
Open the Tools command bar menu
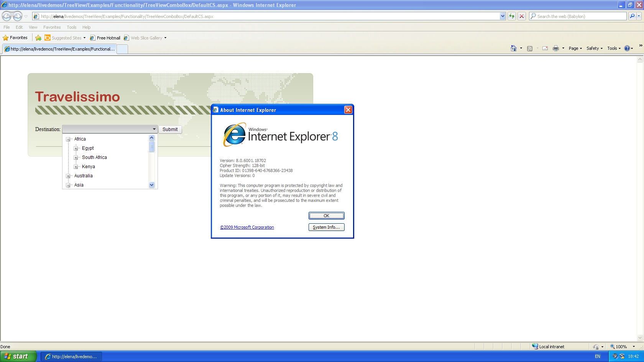[x=614, y=48]
